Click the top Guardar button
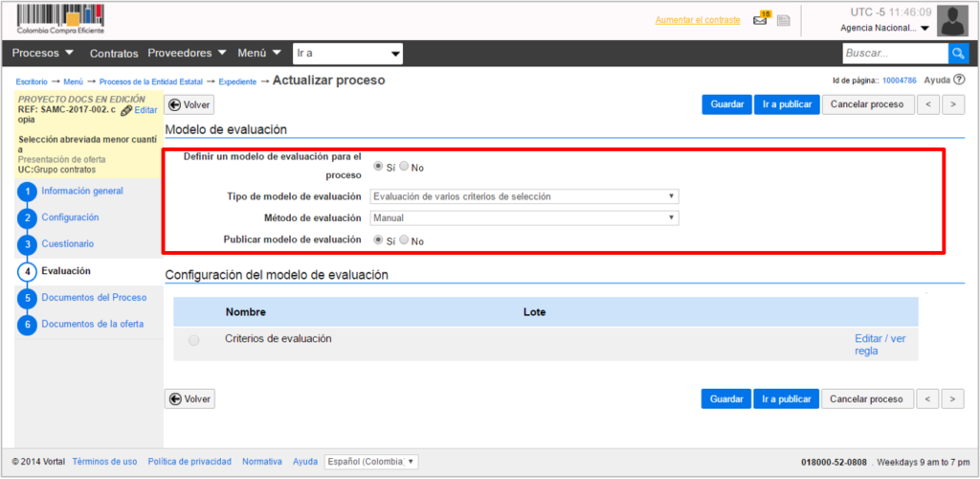The image size is (980, 479). [x=726, y=104]
